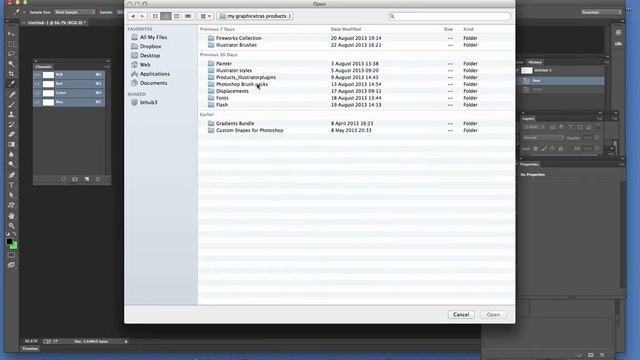Open the History panel flyout menu

(x=606, y=62)
